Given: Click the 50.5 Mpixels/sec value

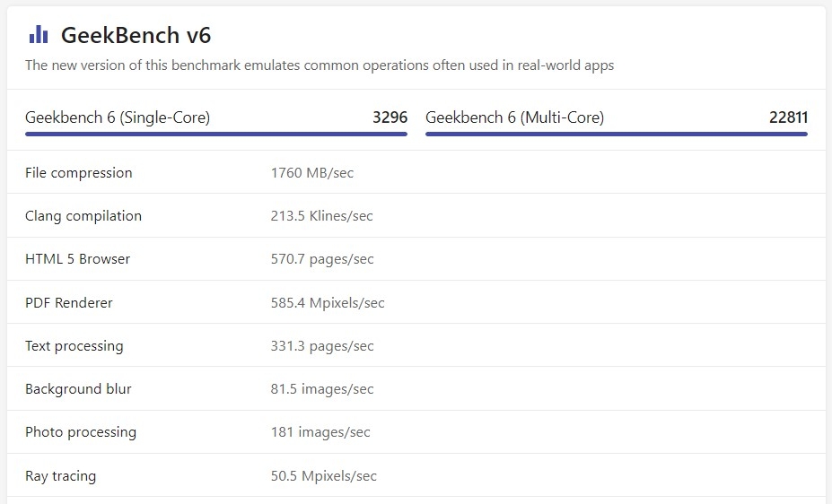Looking at the screenshot, I should pyautogui.click(x=324, y=476).
